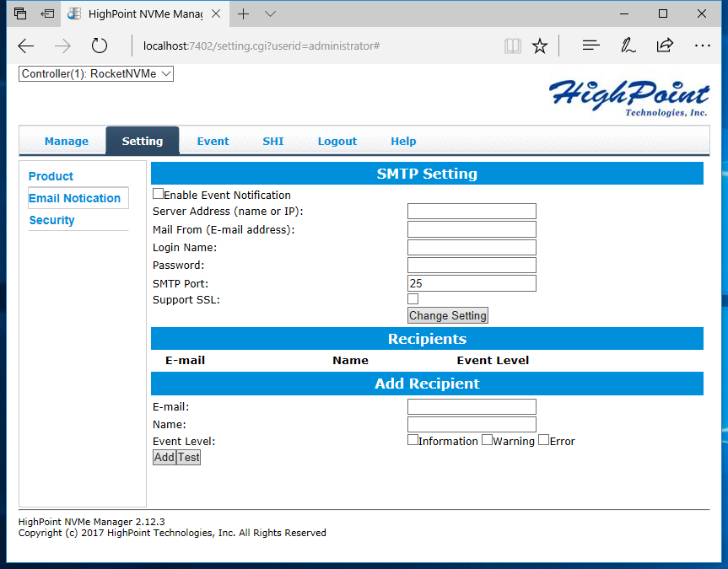This screenshot has height=569, width=728.
Task: Click the recipient Name input field
Action: click(x=472, y=424)
